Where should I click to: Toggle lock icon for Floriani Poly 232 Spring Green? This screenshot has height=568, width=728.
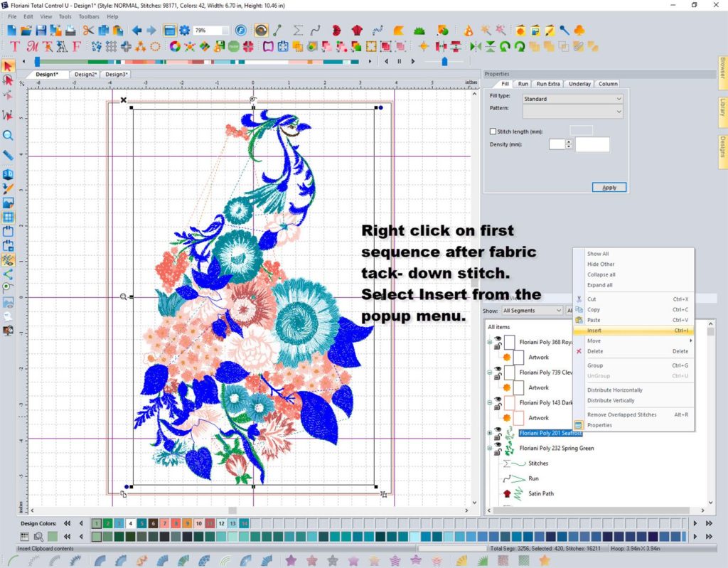pos(498,451)
